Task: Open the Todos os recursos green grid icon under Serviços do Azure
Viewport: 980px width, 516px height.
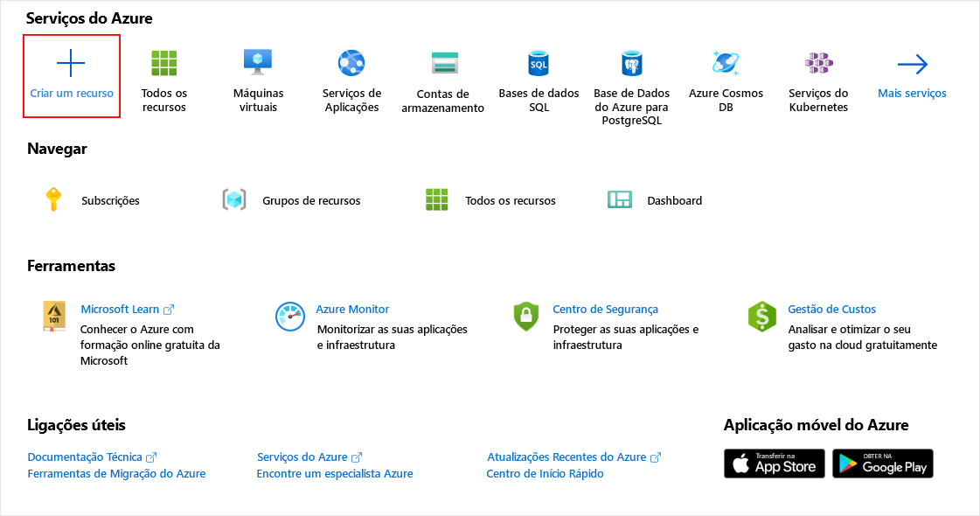Action: [x=164, y=63]
